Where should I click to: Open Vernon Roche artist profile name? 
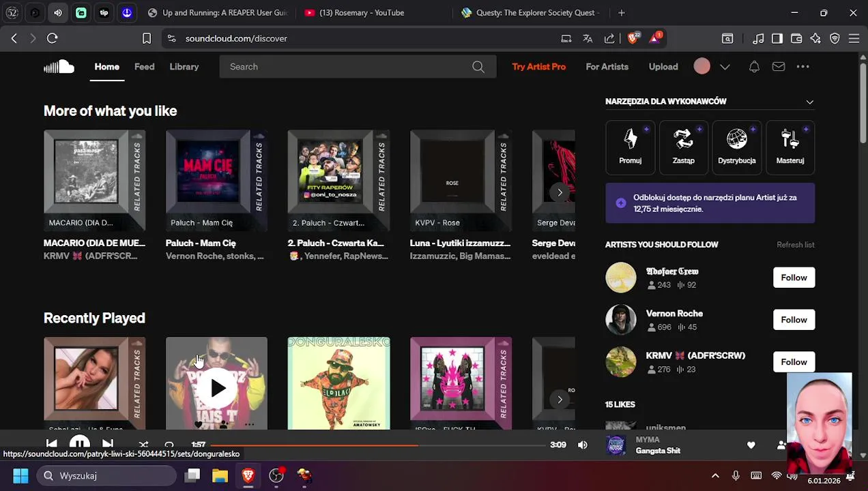674,314
